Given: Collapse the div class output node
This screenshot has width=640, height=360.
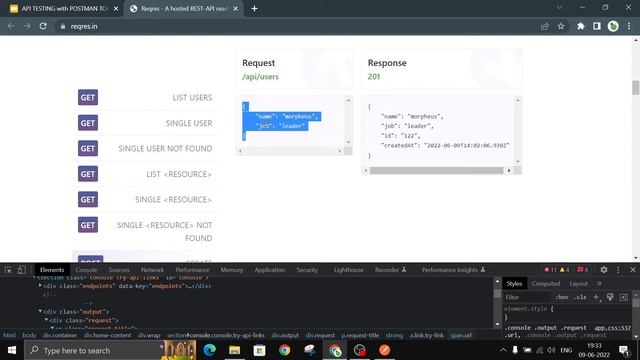Looking at the screenshot, I should click(40, 311).
